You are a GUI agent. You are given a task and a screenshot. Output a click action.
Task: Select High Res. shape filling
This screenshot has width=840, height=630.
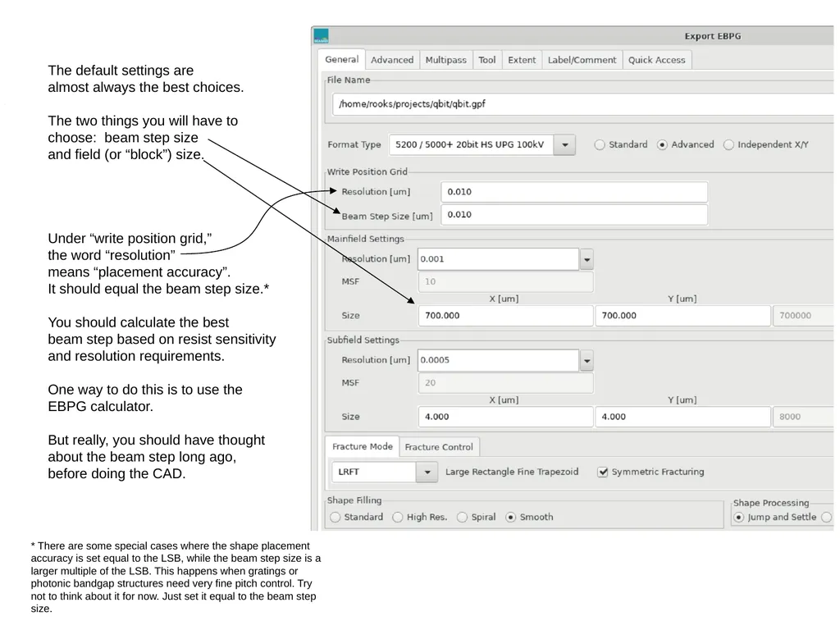coord(398,517)
